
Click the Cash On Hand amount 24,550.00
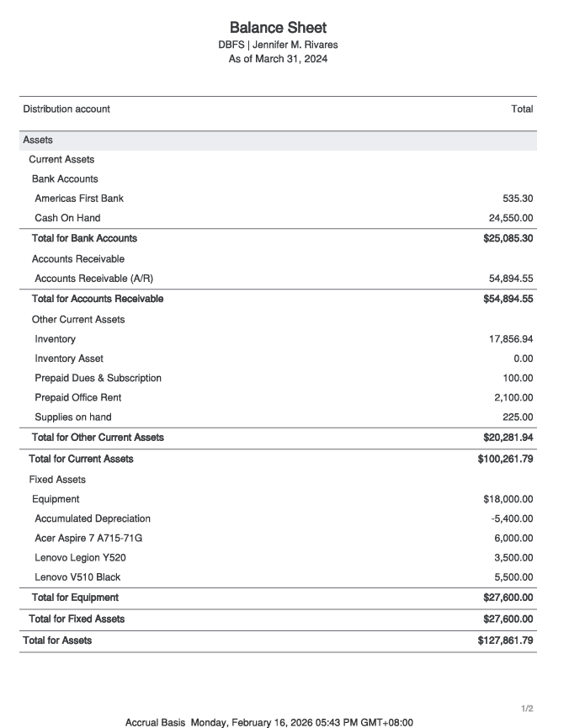click(510, 218)
